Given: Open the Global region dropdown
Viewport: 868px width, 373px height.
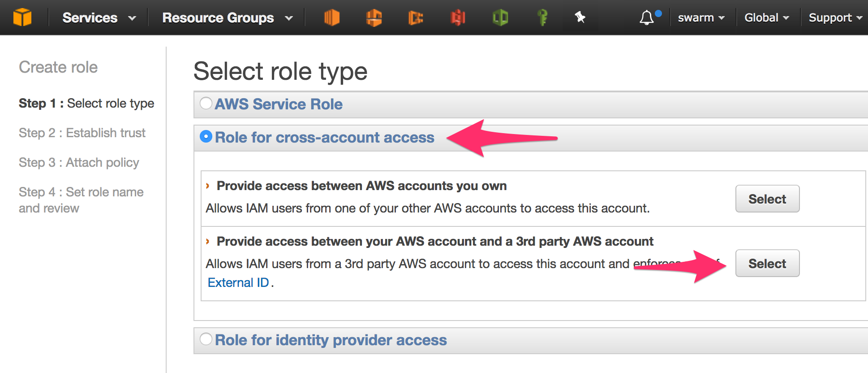Looking at the screenshot, I should 766,18.
